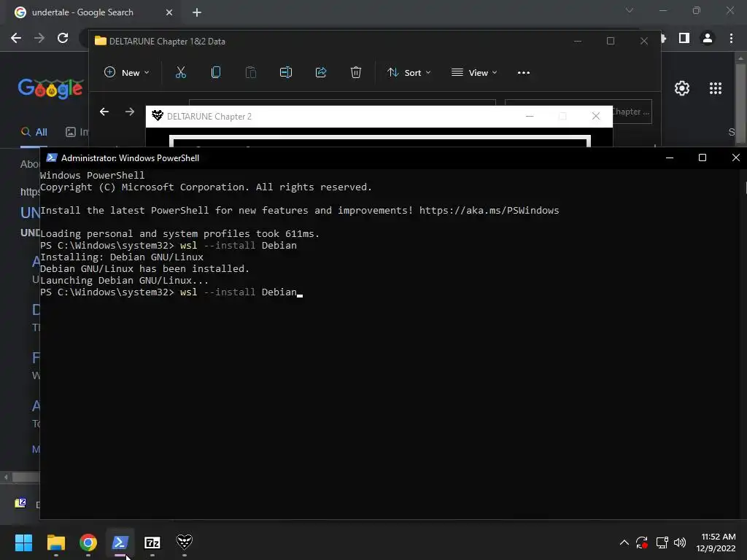This screenshot has width=747, height=560.
Task: Maximize the PowerShell window
Action: click(x=703, y=157)
